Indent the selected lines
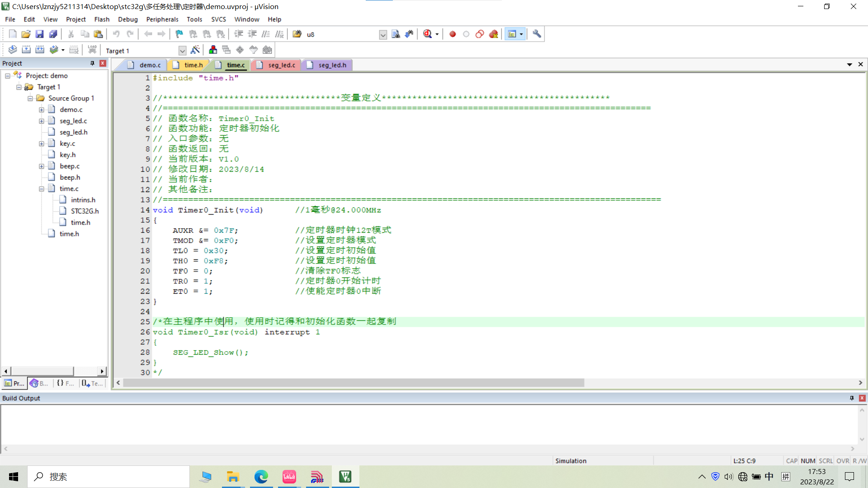The image size is (868, 488). (x=239, y=34)
